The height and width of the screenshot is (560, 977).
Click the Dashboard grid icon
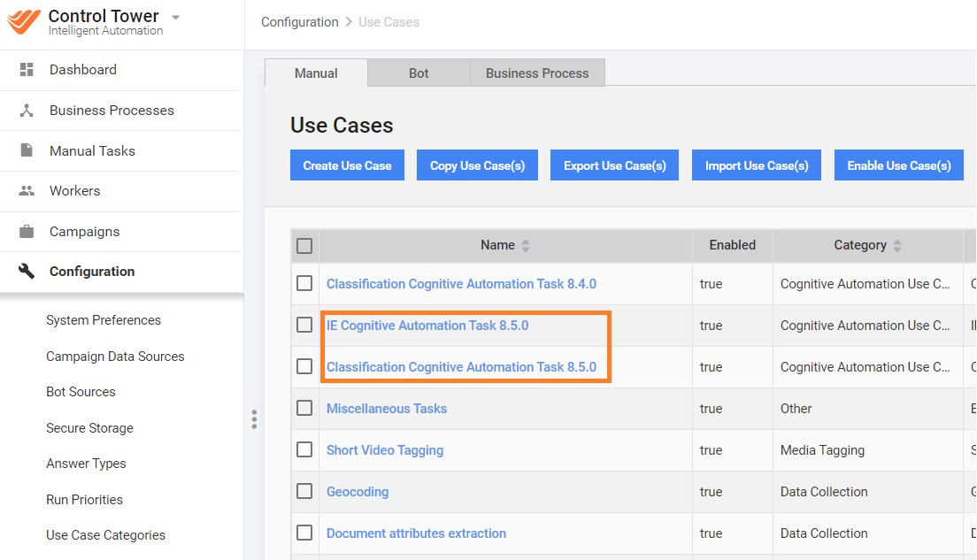[x=27, y=69]
